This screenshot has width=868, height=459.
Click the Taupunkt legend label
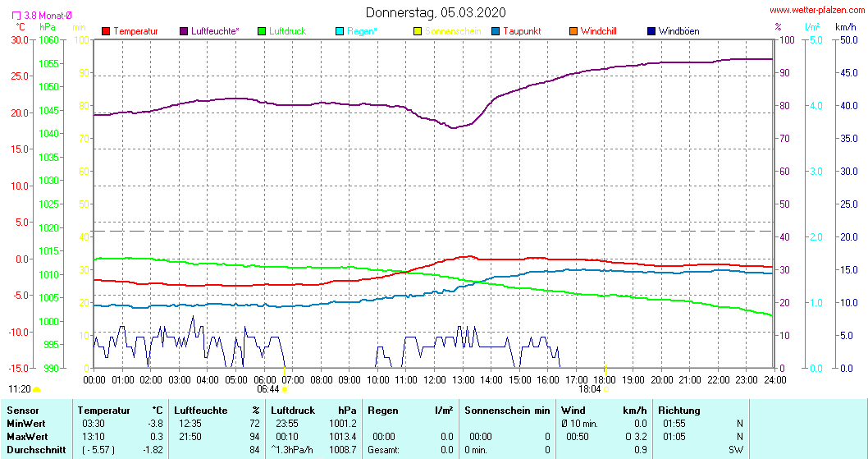522,31
